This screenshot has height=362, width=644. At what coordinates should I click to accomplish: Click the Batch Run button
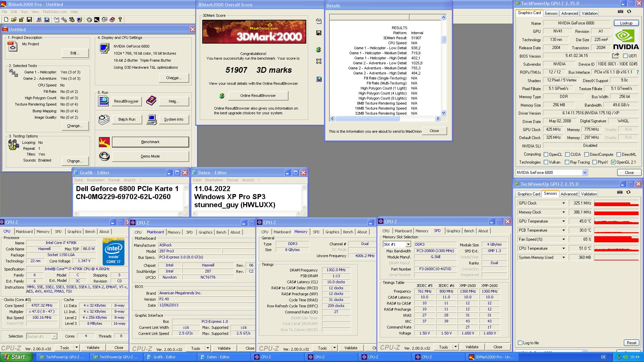click(127, 119)
